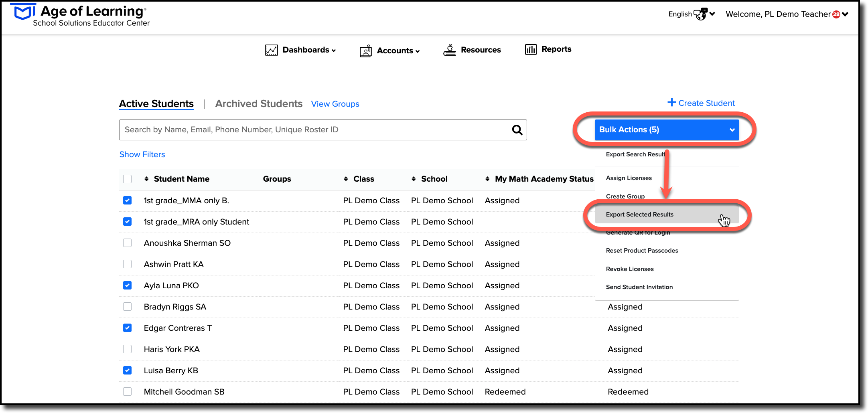Sort by School column arrows
The height and width of the screenshot is (413, 868).
[x=414, y=179]
